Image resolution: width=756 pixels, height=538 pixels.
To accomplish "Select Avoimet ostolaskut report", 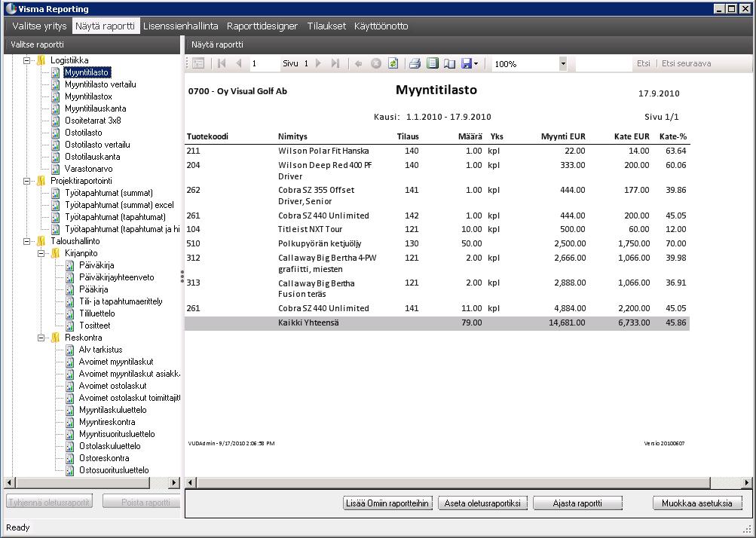I will click(113, 386).
